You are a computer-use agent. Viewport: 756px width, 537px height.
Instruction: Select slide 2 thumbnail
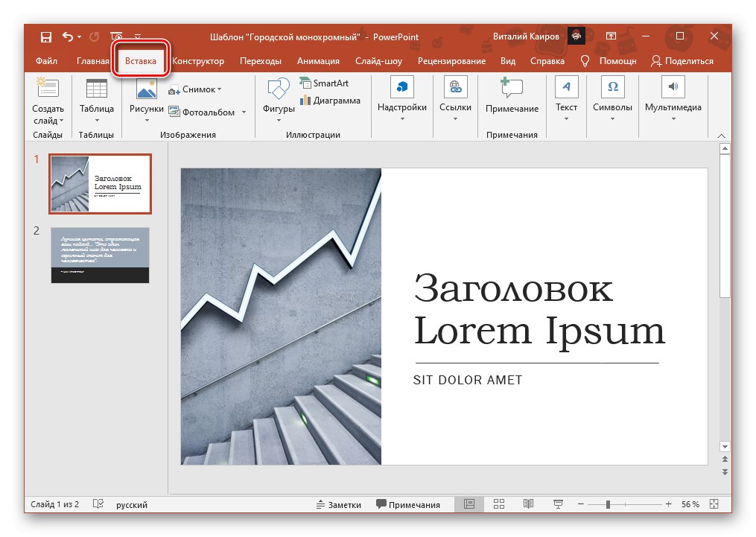click(x=100, y=255)
